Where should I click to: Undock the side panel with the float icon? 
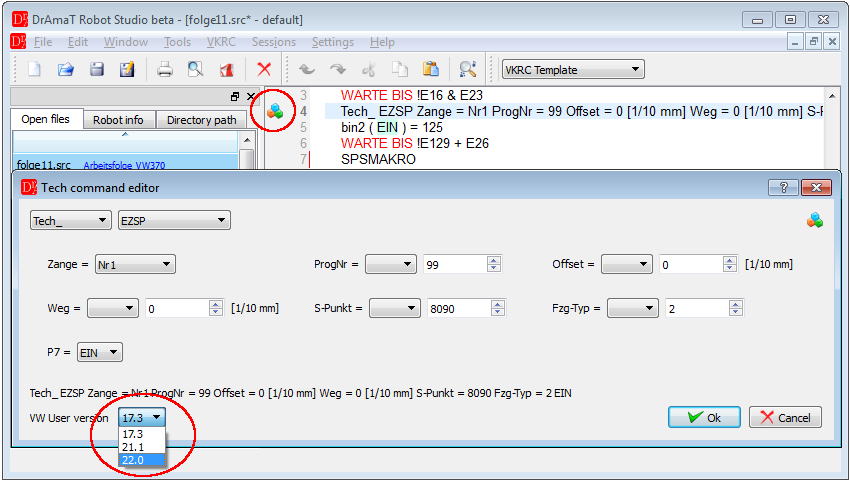(x=235, y=97)
